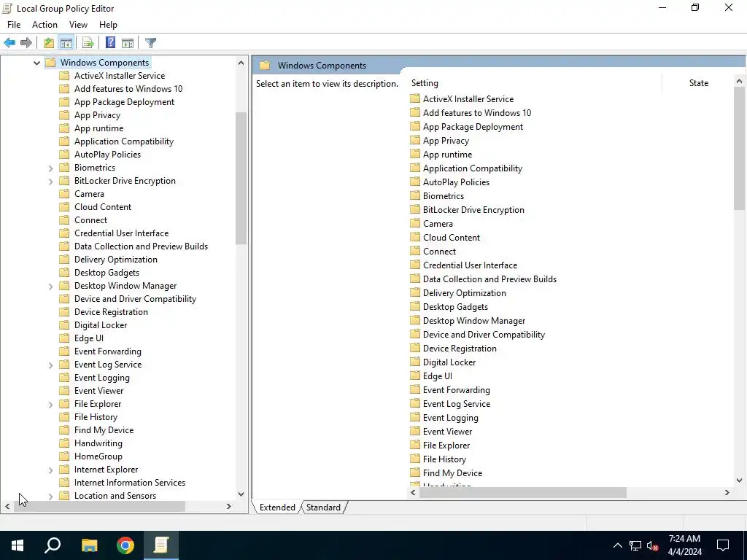Viewport: 747px width, 560px height.
Task: Collapse the Windows Components tree node
Action: [36, 63]
